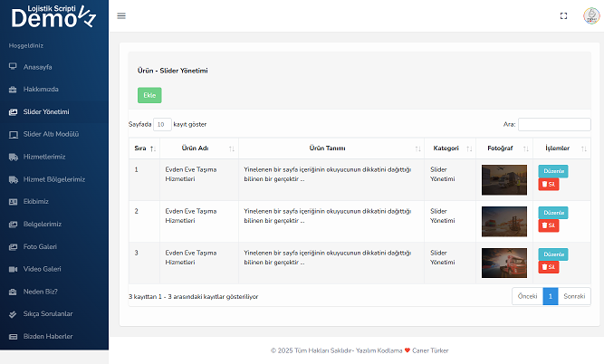This screenshot has width=604, height=364.
Task: Click the records-per-page number field
Action: point(162,124)
